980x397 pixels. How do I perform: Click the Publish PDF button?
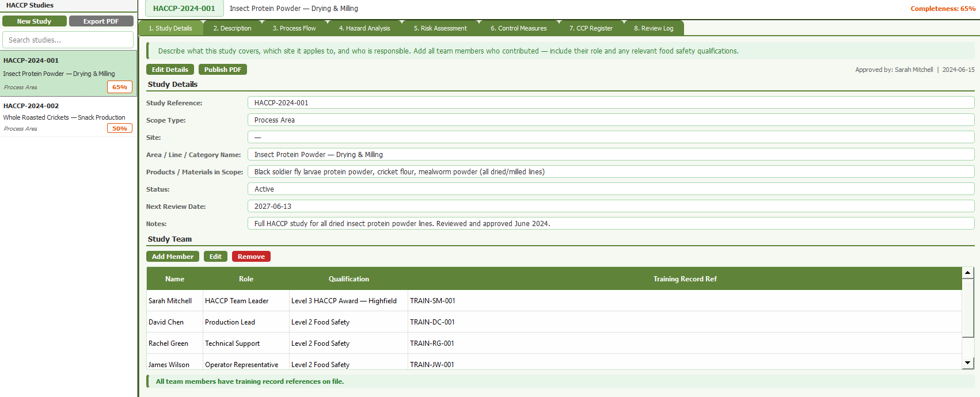click(x=223, y=70)
